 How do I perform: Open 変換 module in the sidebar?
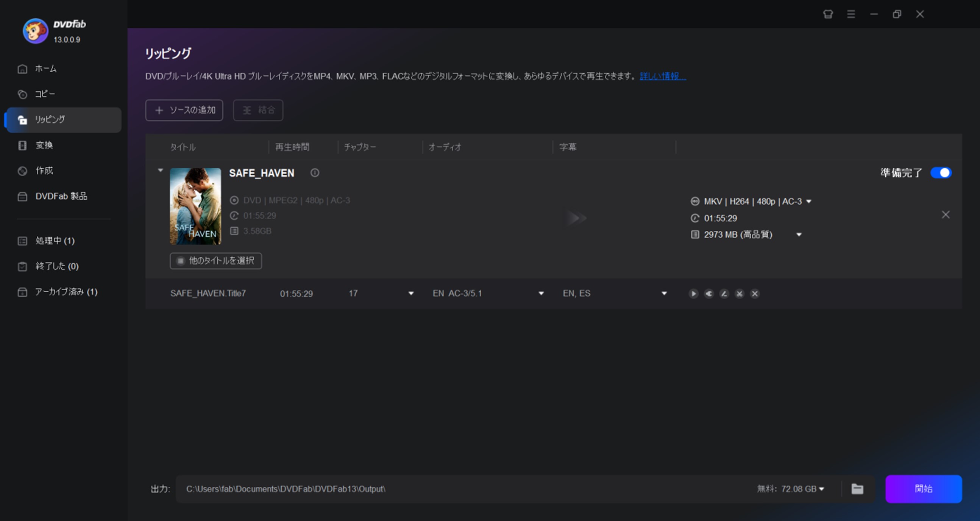point(64,145)
